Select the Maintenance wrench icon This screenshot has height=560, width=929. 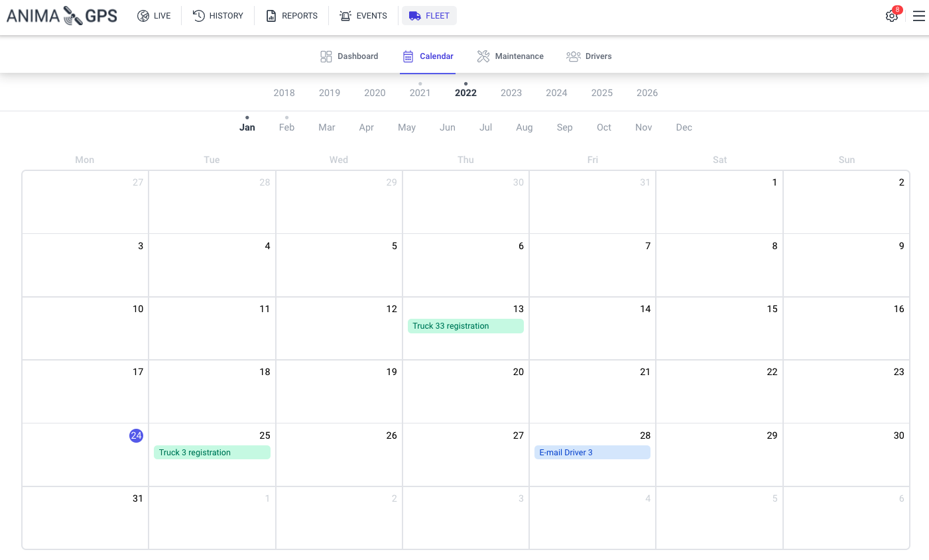click(483, 56)
